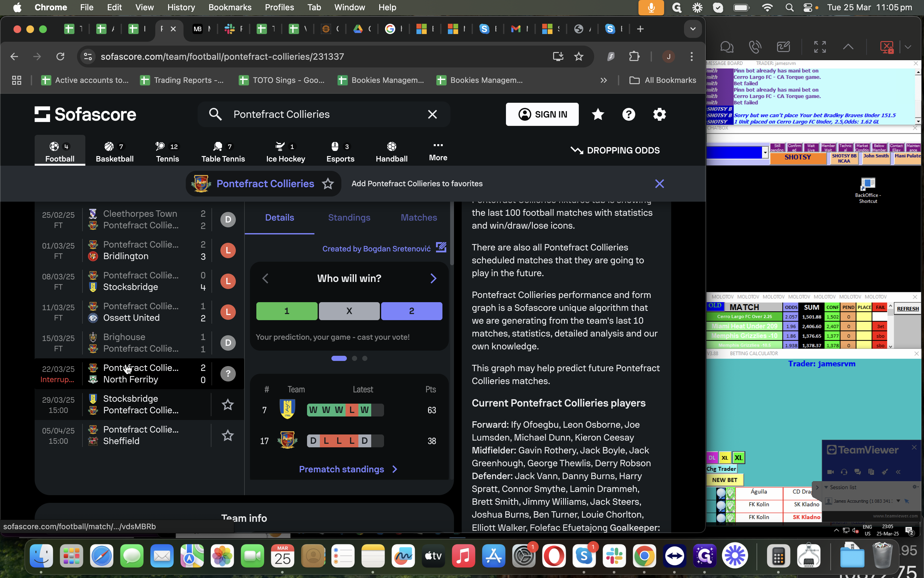924x578 pixels.
Task: Click the Sofascore logo
Action: tap(85, 114)
